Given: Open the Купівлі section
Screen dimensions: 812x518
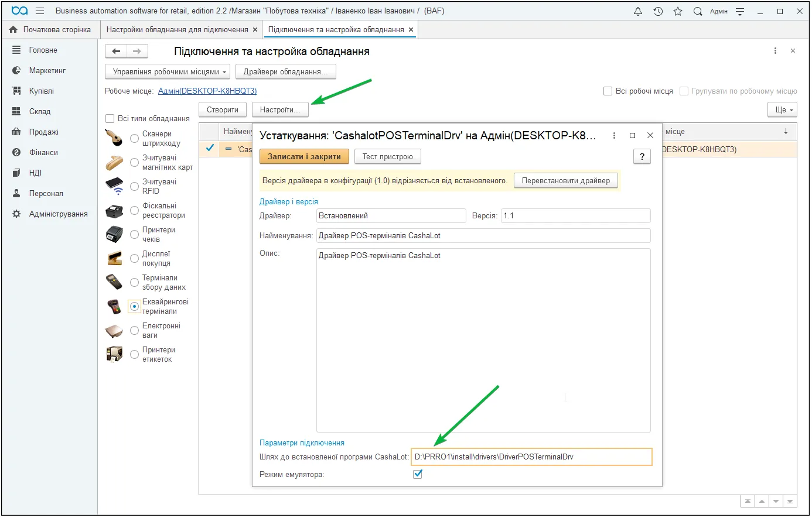Looking at the screenshot, I should 41,91.
